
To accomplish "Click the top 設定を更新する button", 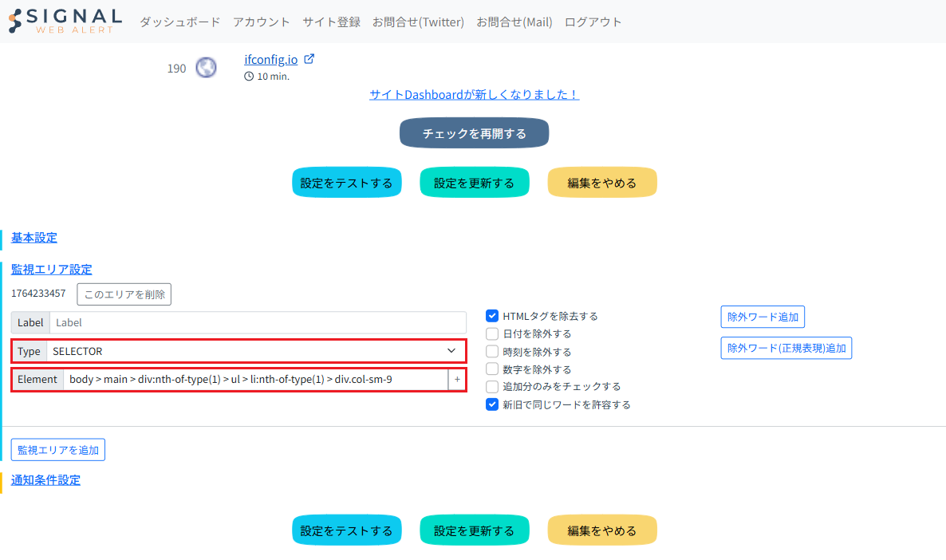I will pyautogui.click(x=474, y=183).
